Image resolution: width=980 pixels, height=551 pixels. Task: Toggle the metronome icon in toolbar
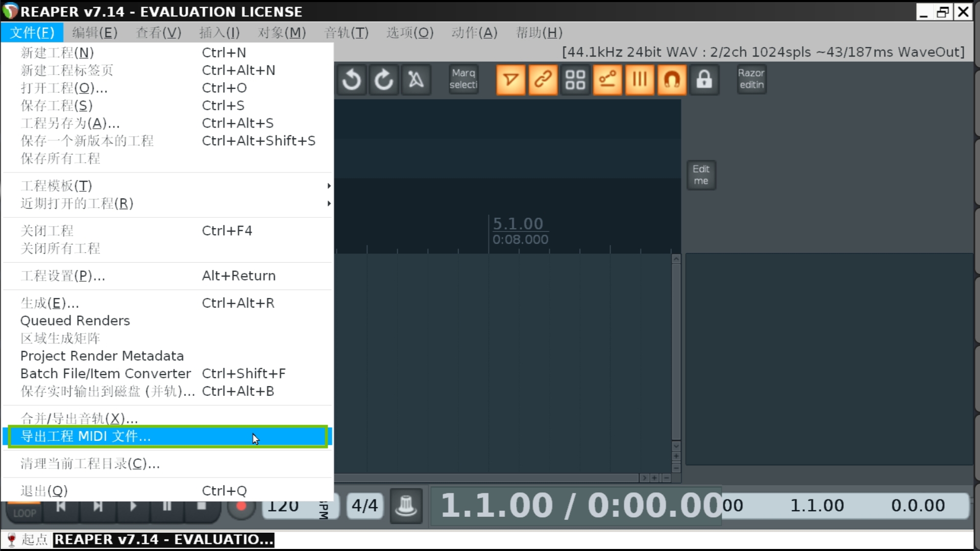[416, 80]
